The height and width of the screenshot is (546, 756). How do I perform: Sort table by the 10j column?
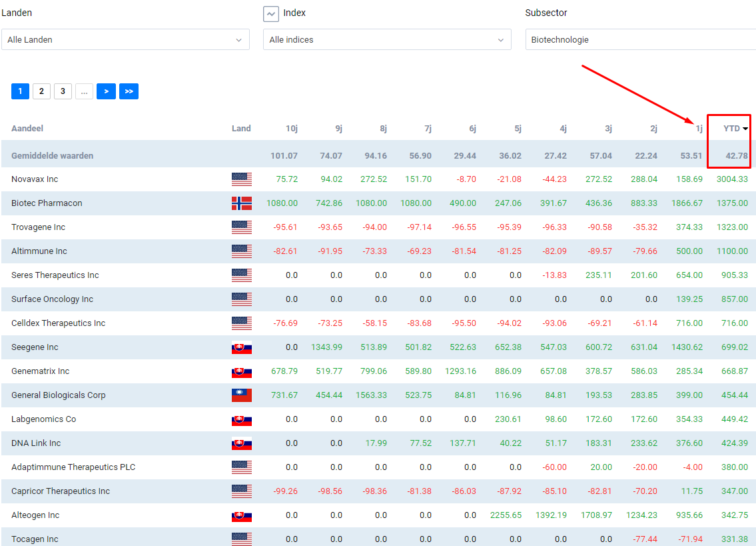[292, 129]
